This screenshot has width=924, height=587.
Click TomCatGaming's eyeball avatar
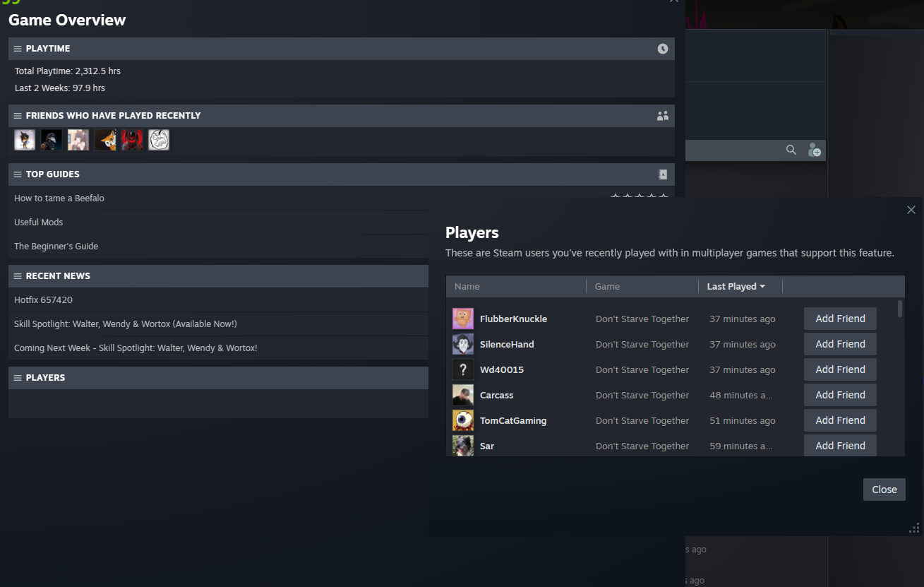point(463,420)
